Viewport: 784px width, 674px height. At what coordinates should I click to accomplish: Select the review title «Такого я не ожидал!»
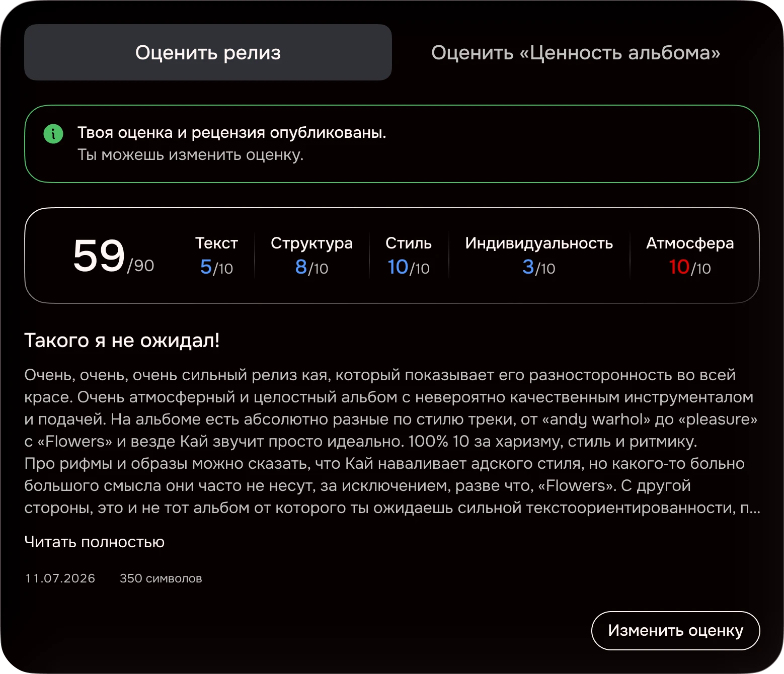coord(122,341)
